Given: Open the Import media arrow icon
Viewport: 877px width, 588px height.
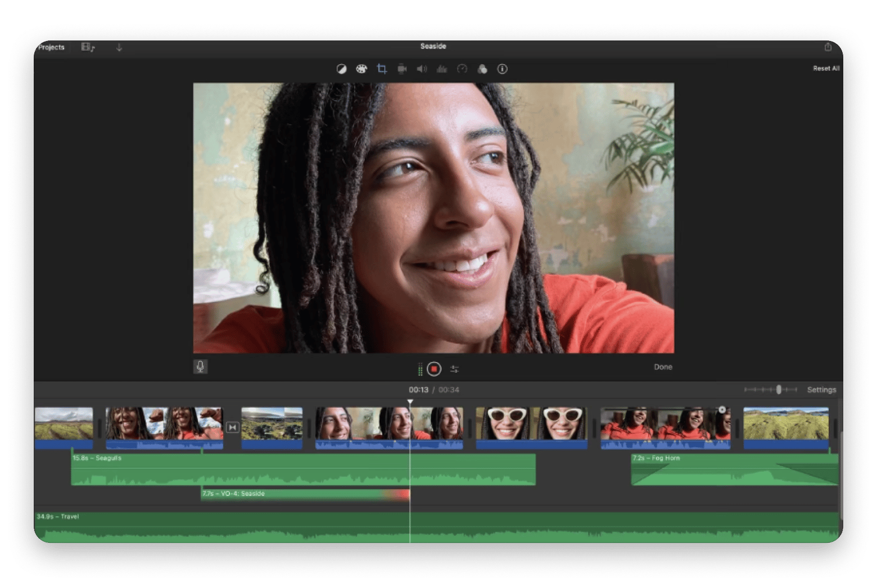Looking at the screenshot, I should pyautogui.click(x=119, y=47).
